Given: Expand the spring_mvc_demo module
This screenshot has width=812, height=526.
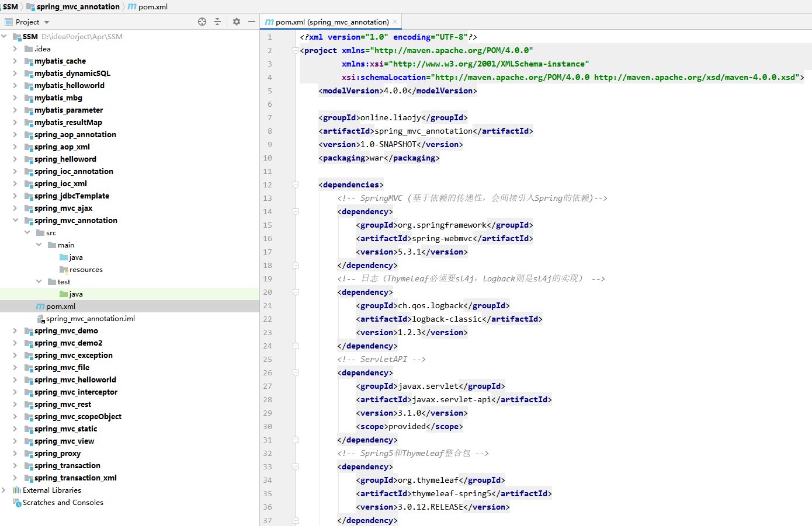Looking at the screenshot, I should (x=15, y=330).
